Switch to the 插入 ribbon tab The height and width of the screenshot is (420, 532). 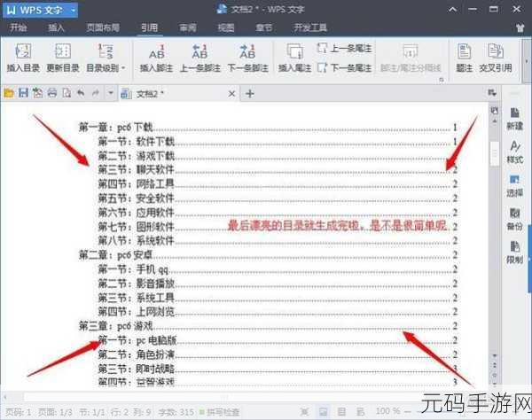click(56, 27)
